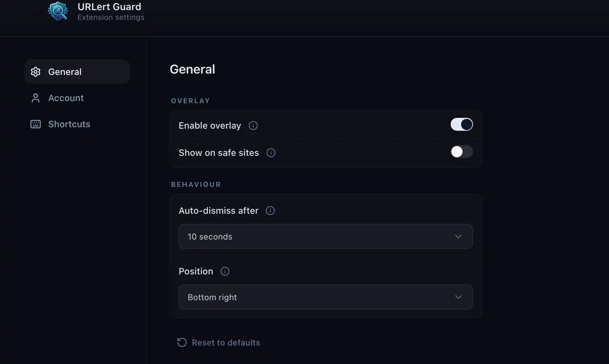The image size is (609, 364).
Task: Click the Extension settings header text
Action: 111,17
